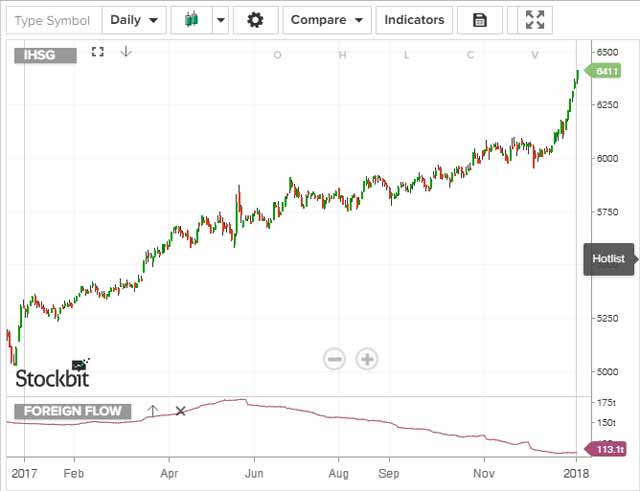Expand the chart type dropdown arrow
640x491 pixels.
[x=220, y=20]
